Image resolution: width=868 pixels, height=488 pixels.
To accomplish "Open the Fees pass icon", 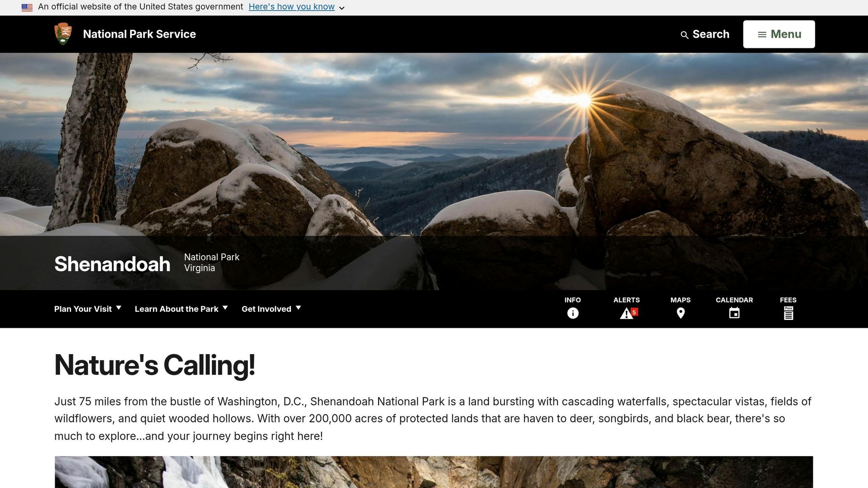I will (x=788, y=313).
